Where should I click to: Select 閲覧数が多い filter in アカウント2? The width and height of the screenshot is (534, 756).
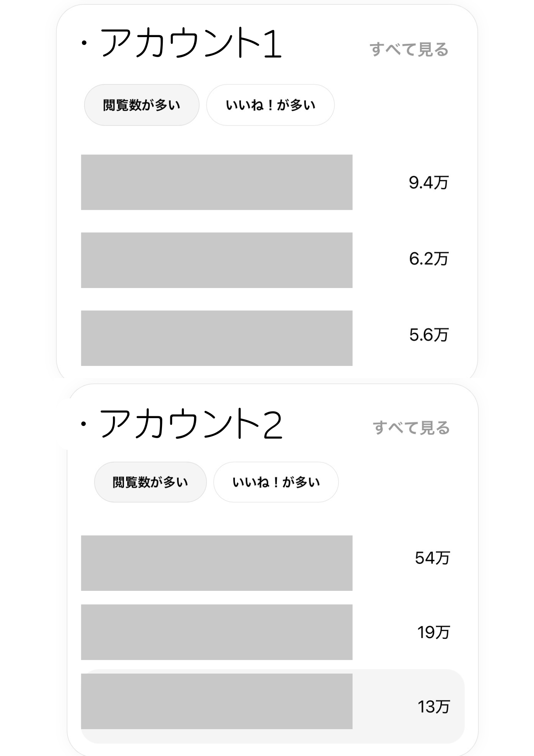coord(150,482)
